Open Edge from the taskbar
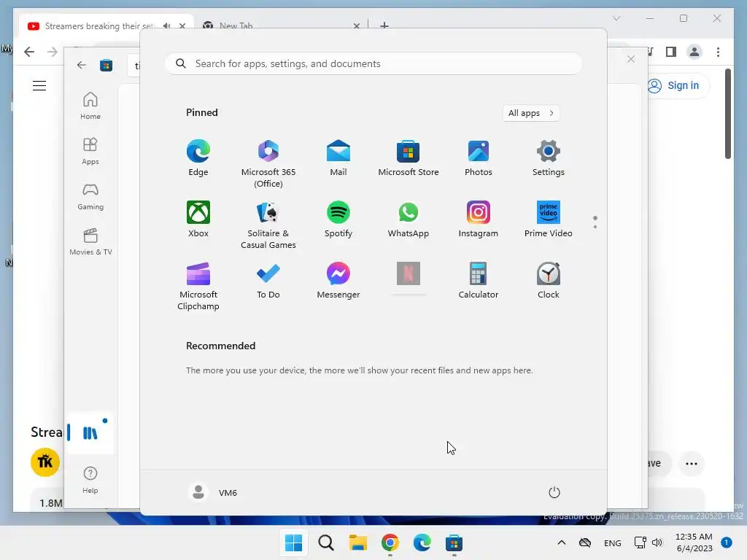 (x=422, y=542)
